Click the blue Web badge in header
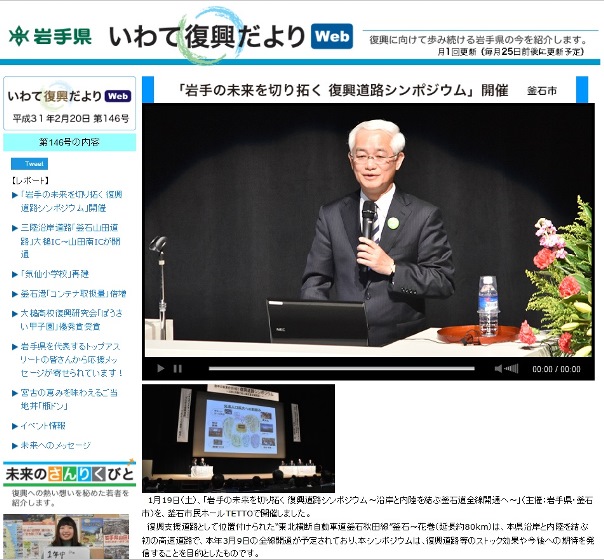 click(332, 36)
